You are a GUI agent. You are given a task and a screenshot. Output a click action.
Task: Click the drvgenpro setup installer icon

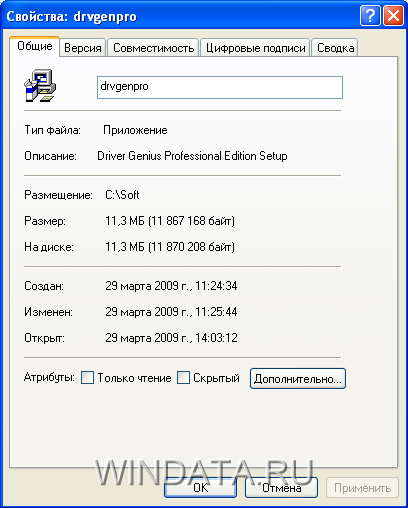(x=40, y=85)
